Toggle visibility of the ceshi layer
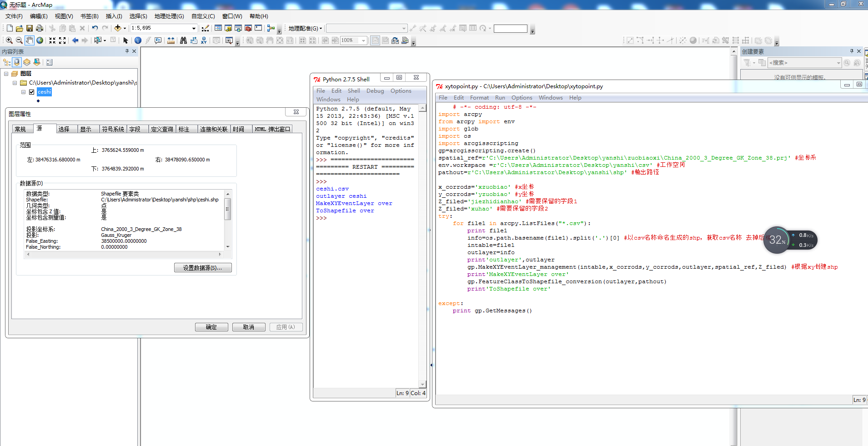The image size is (868, 446). pos(32,92)
